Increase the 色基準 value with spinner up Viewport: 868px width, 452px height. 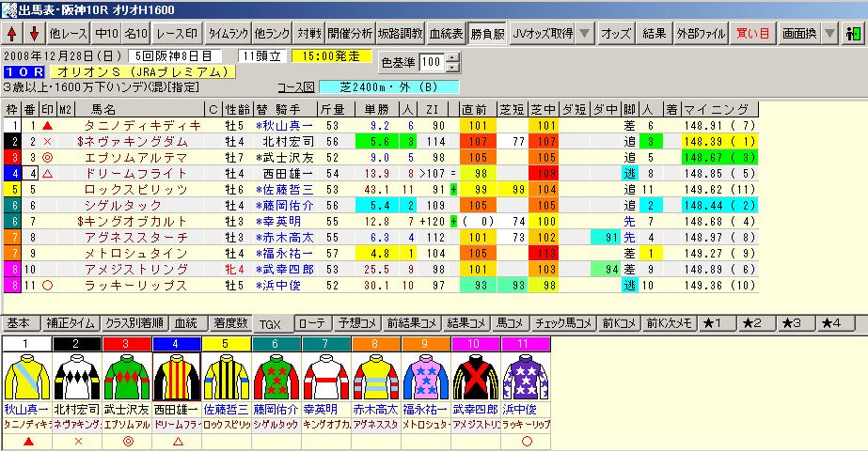(453, 57)
